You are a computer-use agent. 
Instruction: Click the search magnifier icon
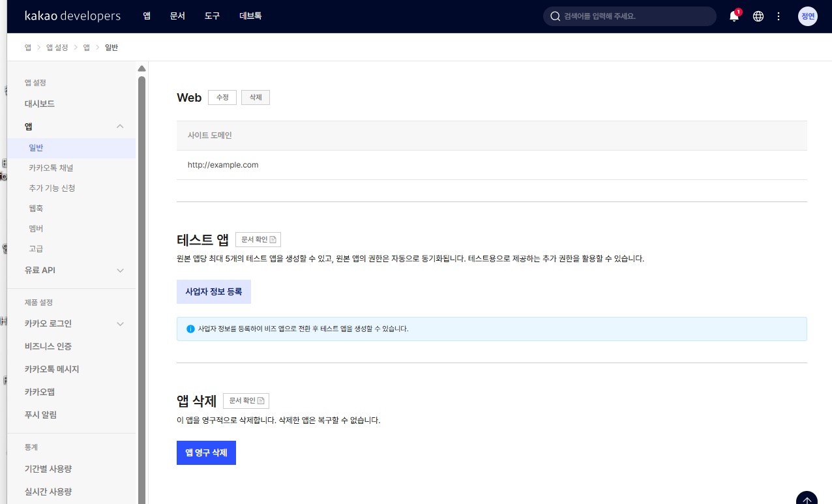pyautogui.click(x=556, y=16)
